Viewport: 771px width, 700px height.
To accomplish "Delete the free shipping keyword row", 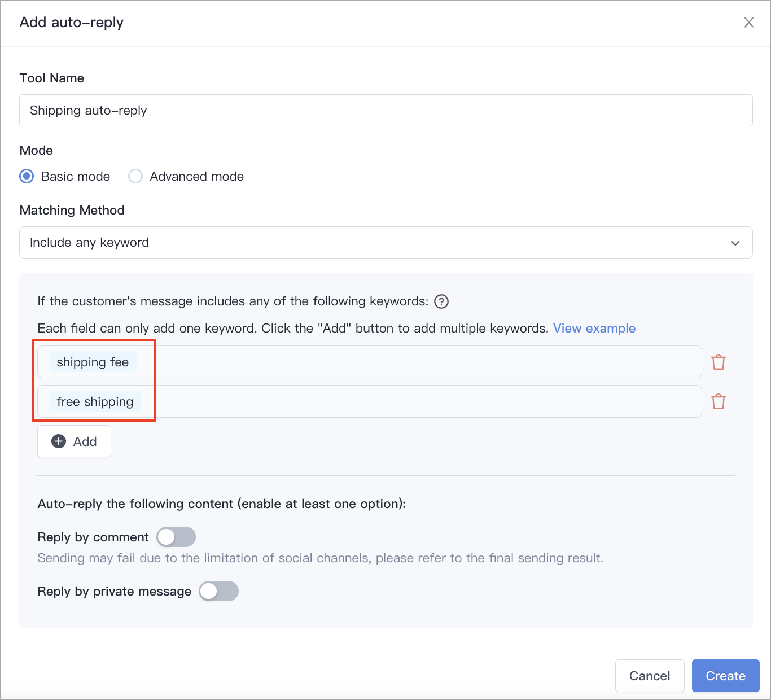I will (719, 401).
